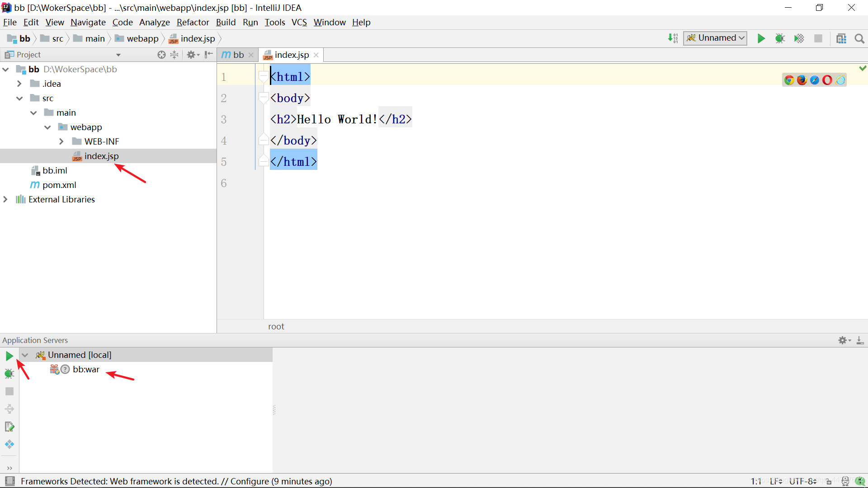Toggle tool window quick access icon in status bar
This screenshot has height=488, width=868.
coord(10,481)
